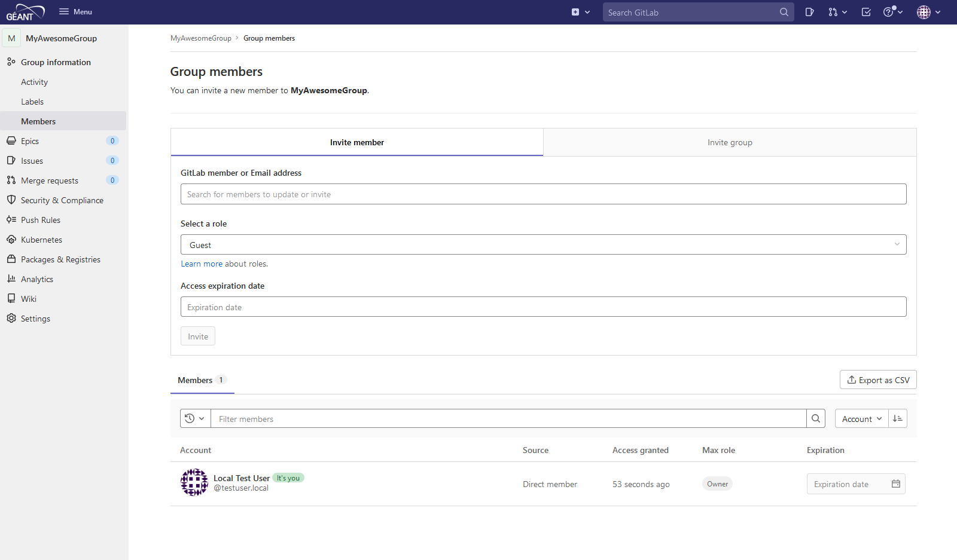Screen dimensions: 957x560
Task: Click member Expiration date field
Action: (856, 484)
